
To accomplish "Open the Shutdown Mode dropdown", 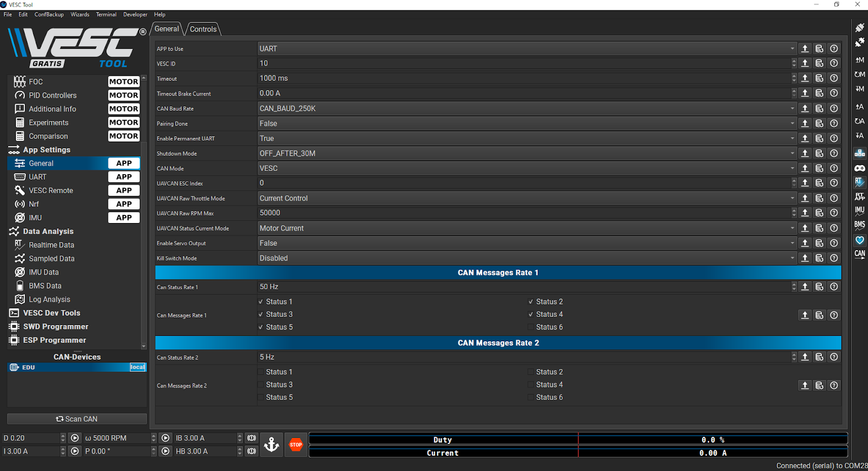I will (527, 154).
